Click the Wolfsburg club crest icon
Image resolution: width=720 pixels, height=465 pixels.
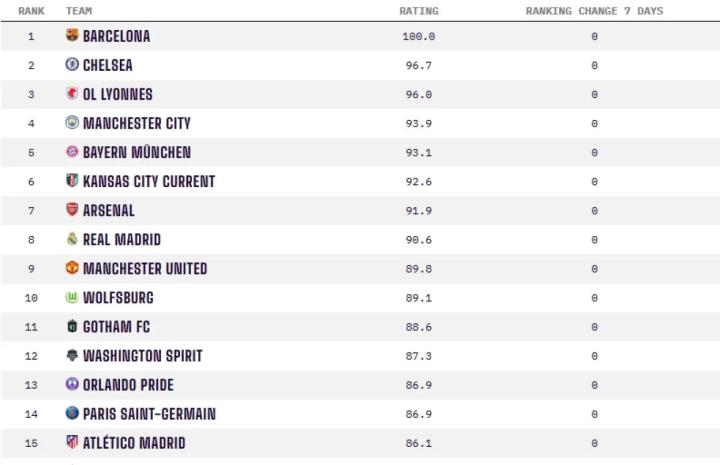point(72,297)
